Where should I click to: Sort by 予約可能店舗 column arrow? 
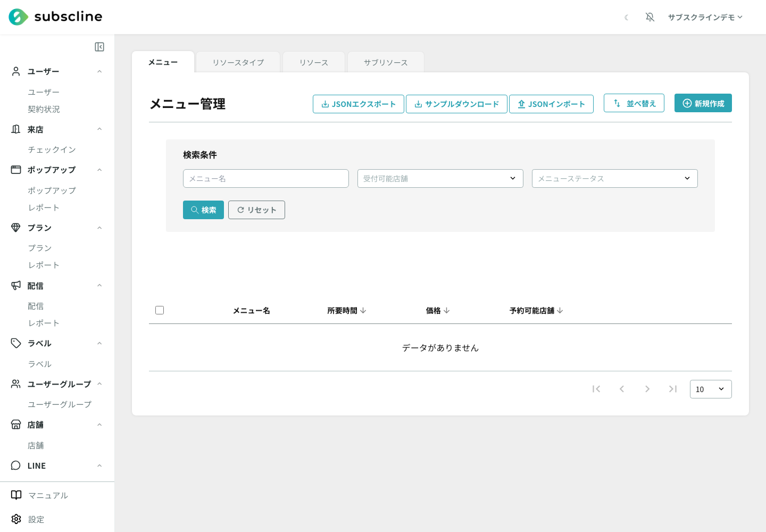point(560,311)
